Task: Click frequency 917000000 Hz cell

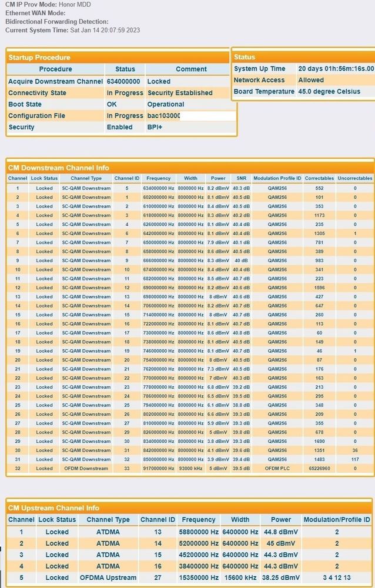Action: click(x=158, y=469)
